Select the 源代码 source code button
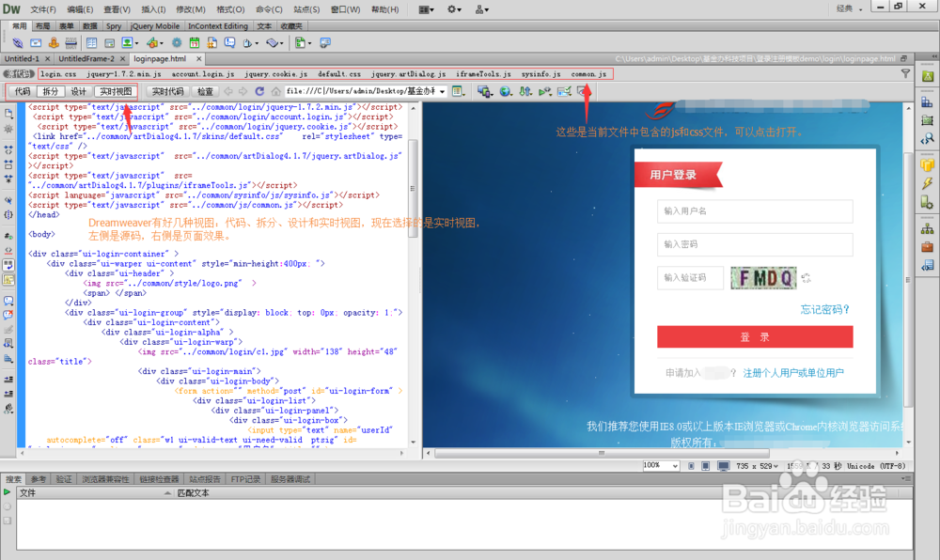The height and width of the screenshot is (560, 940). [19, 73]
